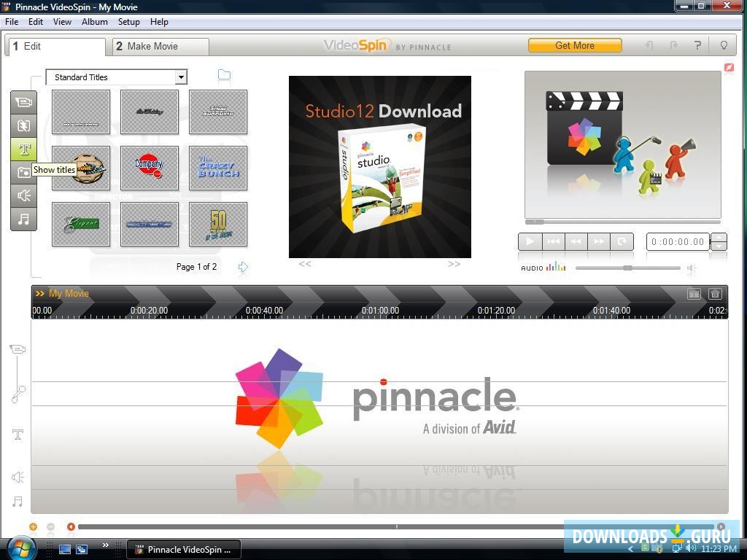Toggle loop playback button
The height and width of the screenshot is (560, 747).
(x=622, y=241)
